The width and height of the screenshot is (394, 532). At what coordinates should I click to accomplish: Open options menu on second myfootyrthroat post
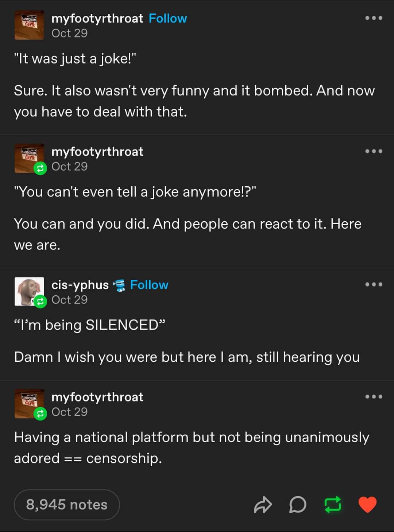374,151
